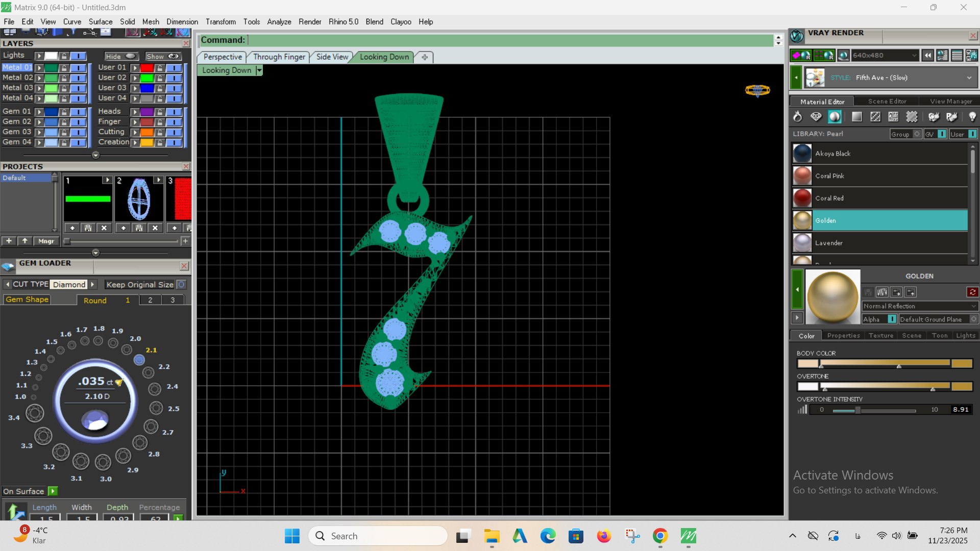Open the Normal Reflection dropdown
The image size is (980, 551).
pos(920,306)
